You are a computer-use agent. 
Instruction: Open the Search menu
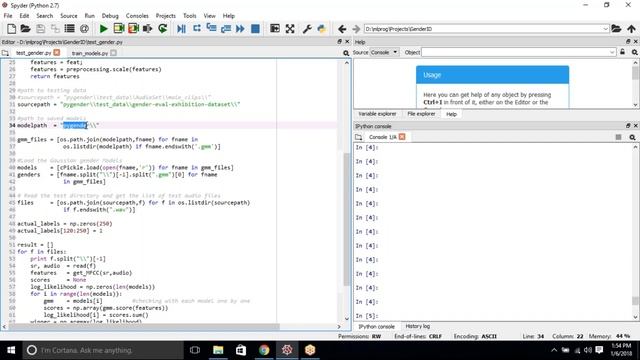click(44, 16)
